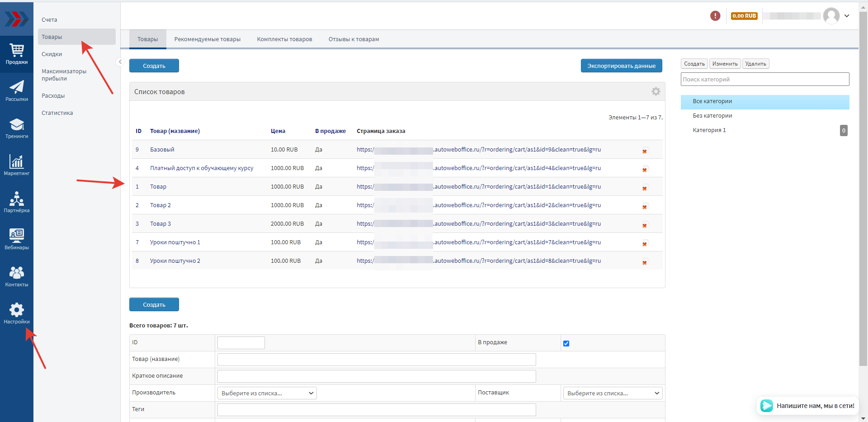The height and width of the screenshot is (422, 868).
Task: Open the Рассылки section in sidebar
Action: (x=17, y=90)
